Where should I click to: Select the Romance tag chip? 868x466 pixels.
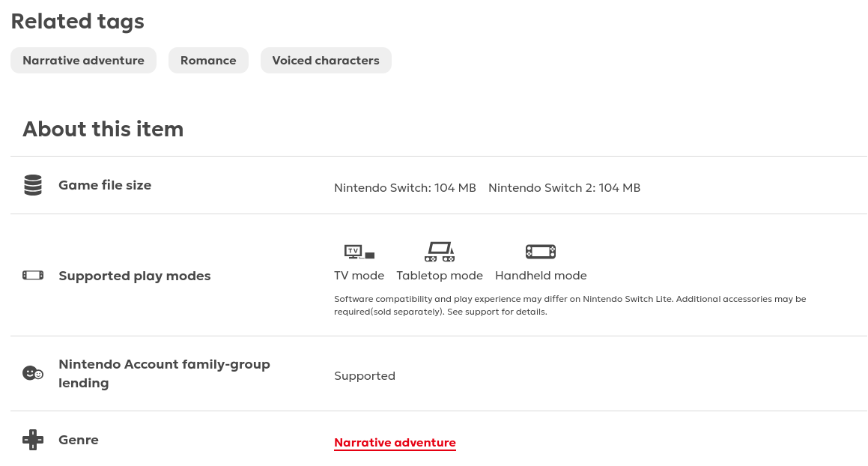point(208,61)
